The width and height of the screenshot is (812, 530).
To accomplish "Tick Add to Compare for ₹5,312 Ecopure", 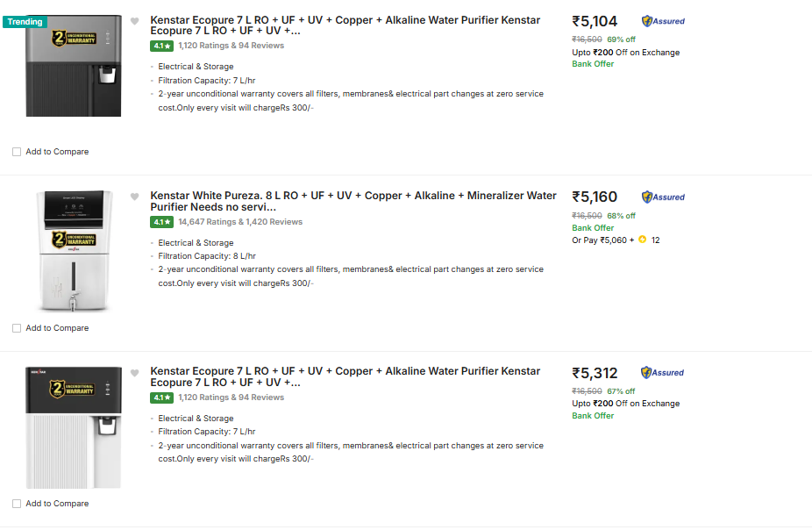I will (x=17, y=504).
